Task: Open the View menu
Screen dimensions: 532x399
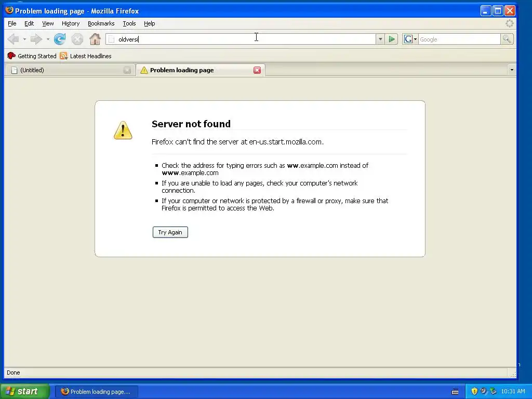Action: 48,23
